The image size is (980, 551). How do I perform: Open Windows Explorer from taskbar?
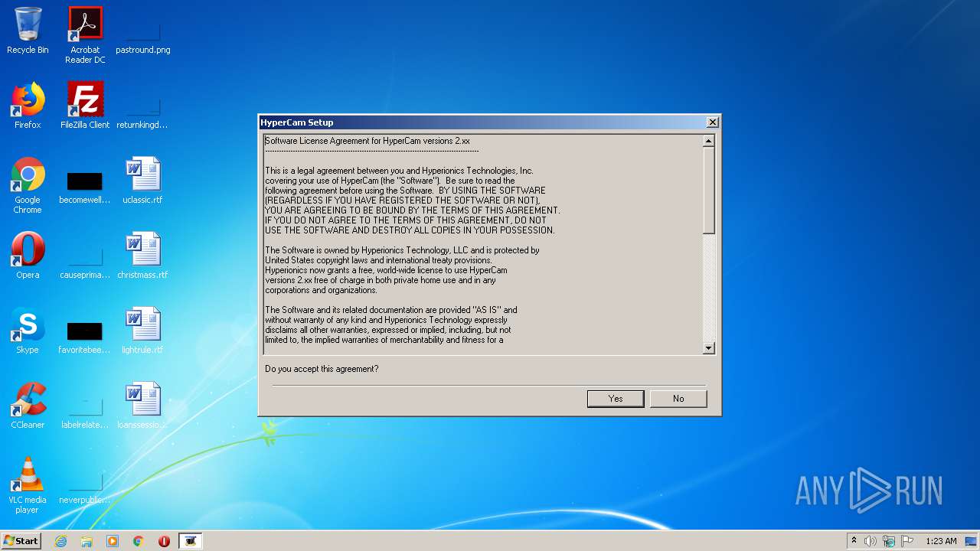point(87,541)
